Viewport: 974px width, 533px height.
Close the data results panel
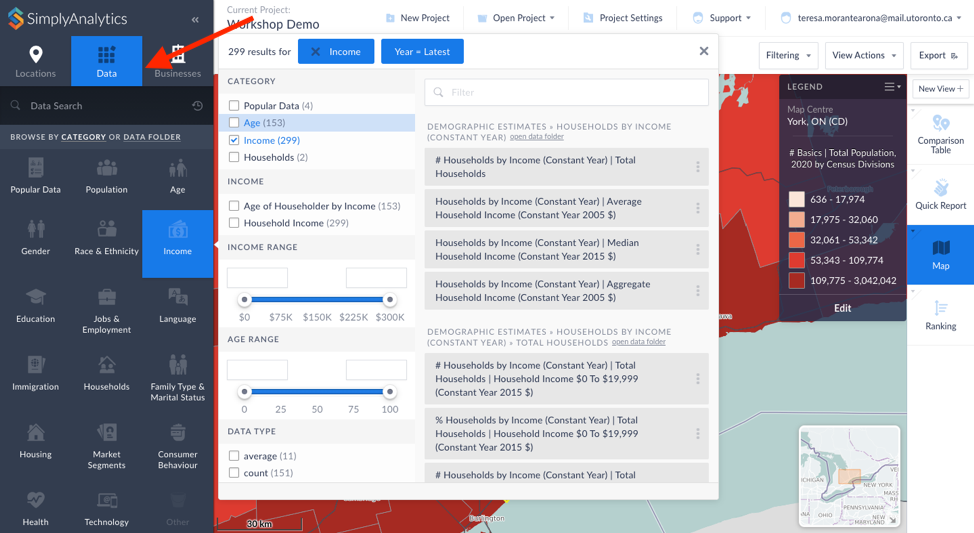click(x=704, y=51)
